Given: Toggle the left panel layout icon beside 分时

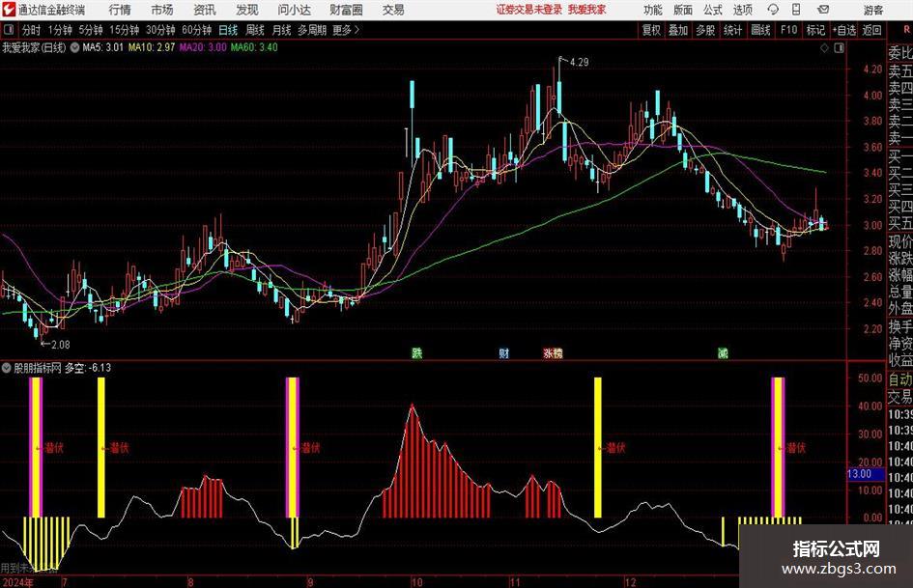Looking at the screenshot, I should tap(8, 30).
